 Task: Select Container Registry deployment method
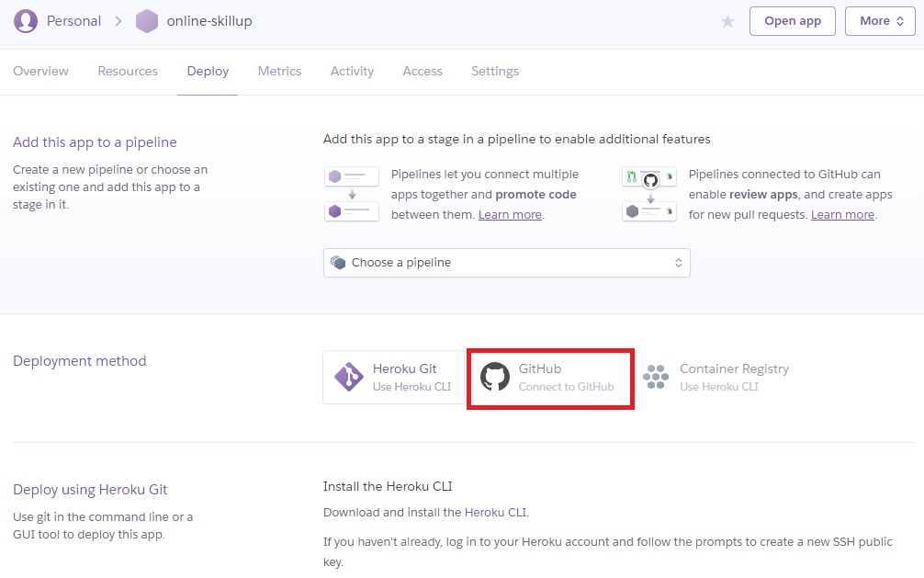[x=716, y=377]
